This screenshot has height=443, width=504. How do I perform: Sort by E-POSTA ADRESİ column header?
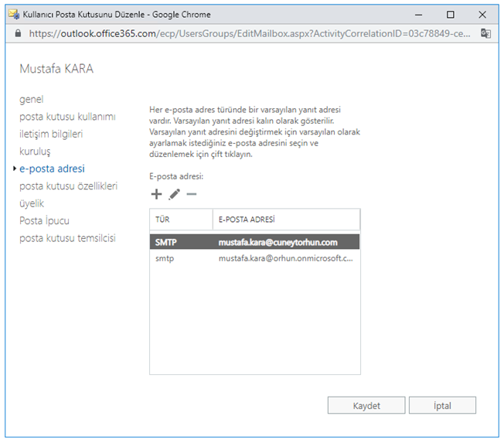(x=286, y=220)
